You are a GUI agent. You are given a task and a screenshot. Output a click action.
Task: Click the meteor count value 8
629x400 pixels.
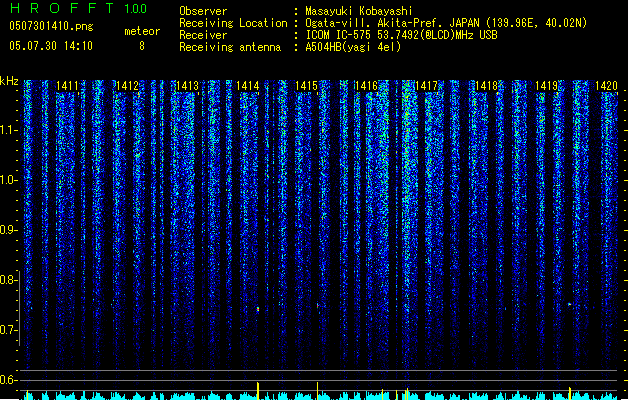tap(142, 46)
